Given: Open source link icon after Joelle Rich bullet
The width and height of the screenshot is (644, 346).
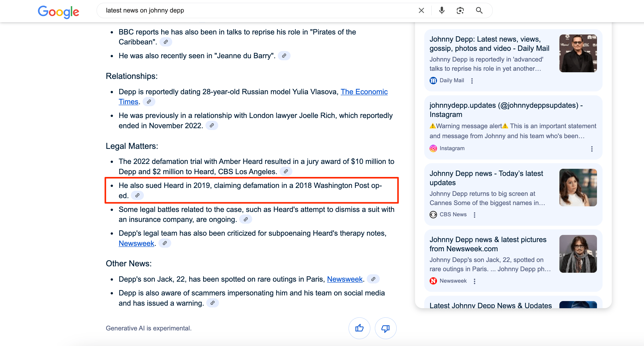Looking at the screenshot, I should coord(212,126).
